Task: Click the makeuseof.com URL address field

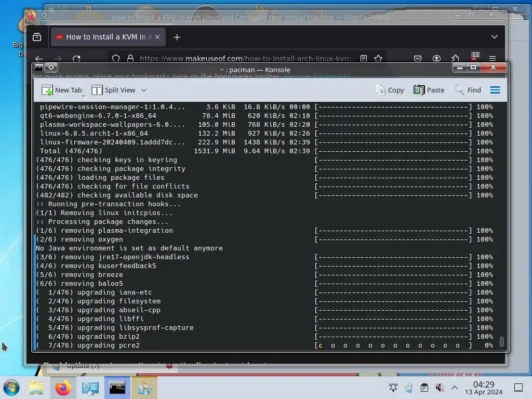Action: pyautogui.click(x=246, y=58)
